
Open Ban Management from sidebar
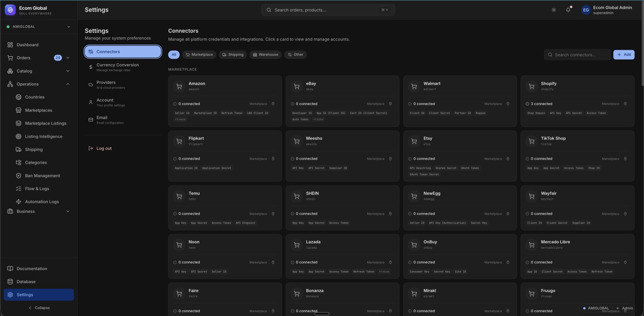point(42,176)
